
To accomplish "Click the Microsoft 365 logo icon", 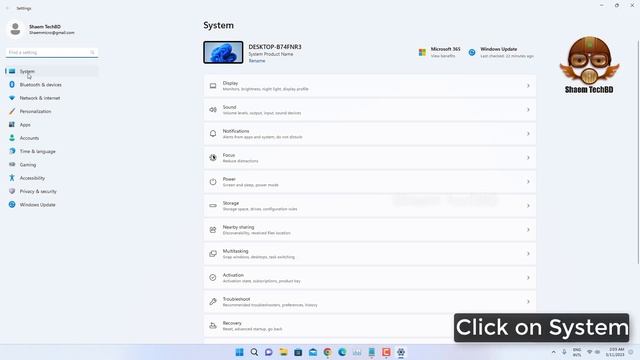I will 422,52.
